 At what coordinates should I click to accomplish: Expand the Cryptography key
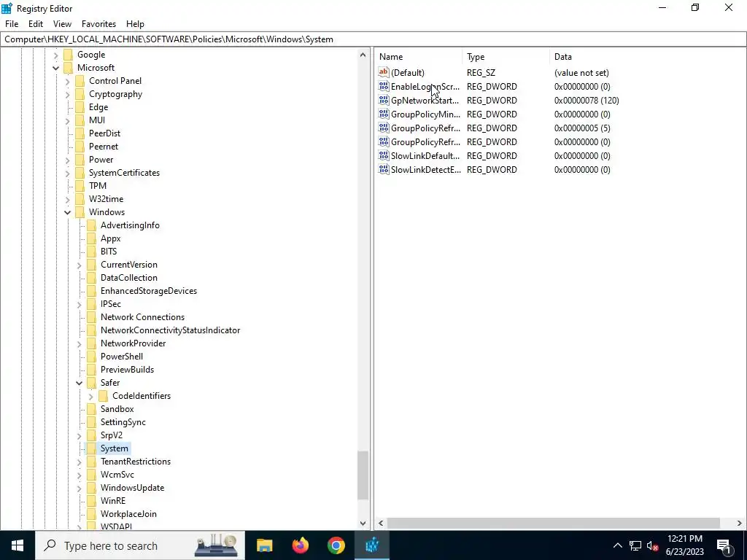click(x=68, y=94)
